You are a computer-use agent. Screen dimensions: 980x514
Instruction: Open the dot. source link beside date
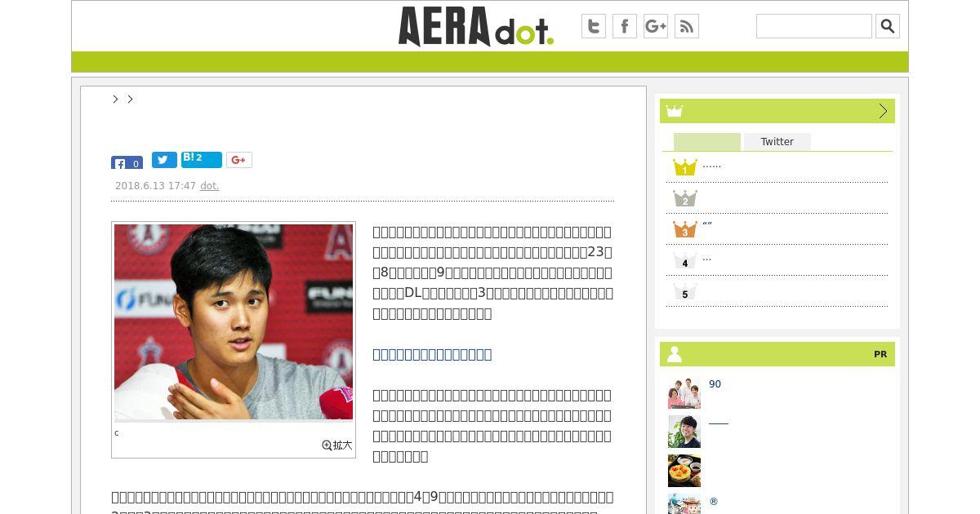209,186
